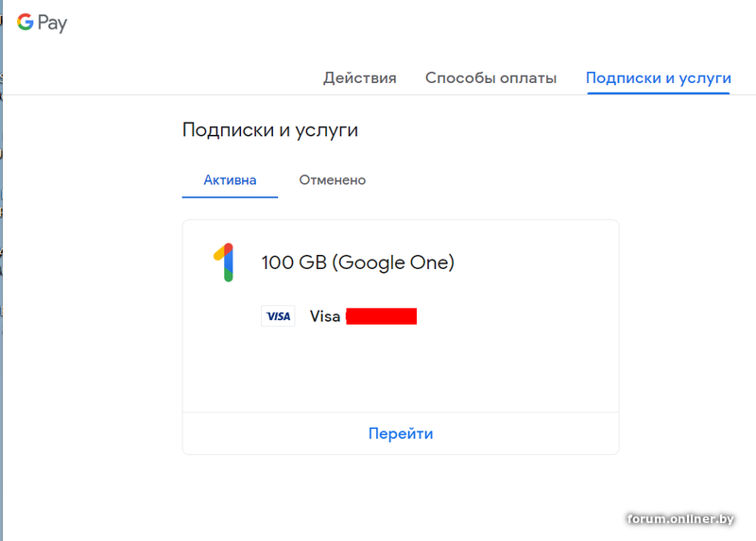
Task: Click the word Pay in the logo
Action: pos(53,24)
